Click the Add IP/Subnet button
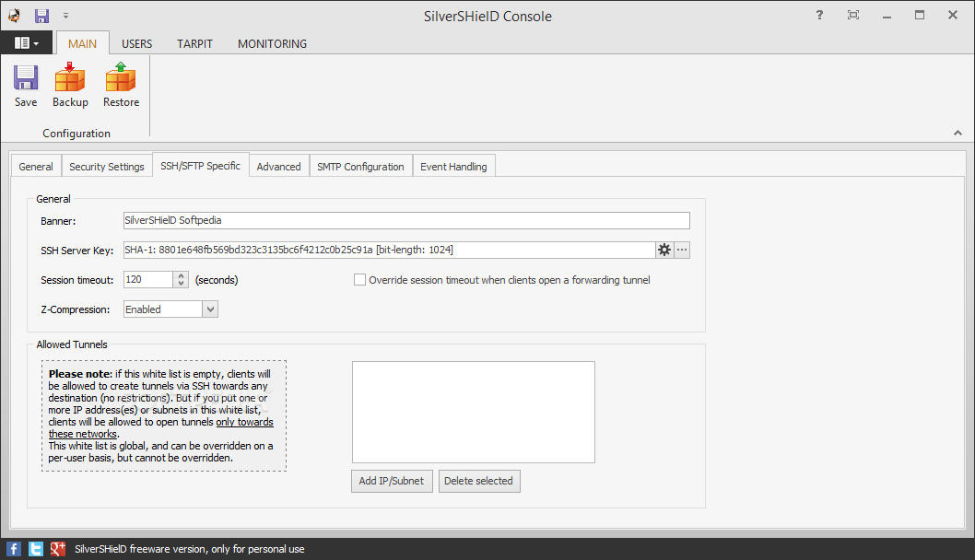The height and width of the screenshot is (560, 975). [x=392, y=481]
